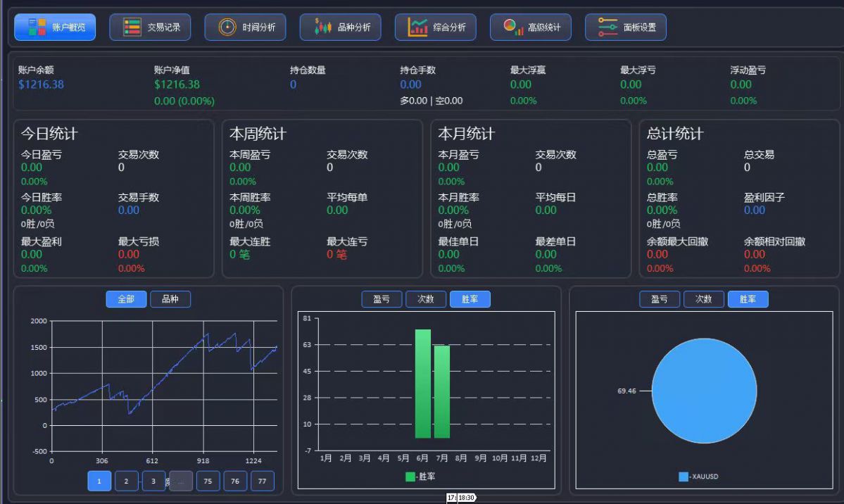844x504 pixels.
Task: Open the 账户概览 overview tab icon
Action: (37, 27)
